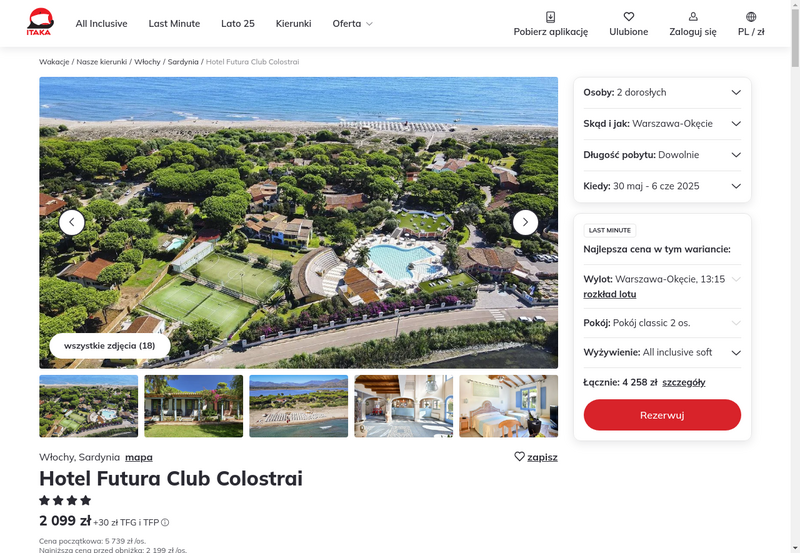Open the Kiedy date range dropdown
This screenshot has width=800, height=553.
tap(662, 186)
